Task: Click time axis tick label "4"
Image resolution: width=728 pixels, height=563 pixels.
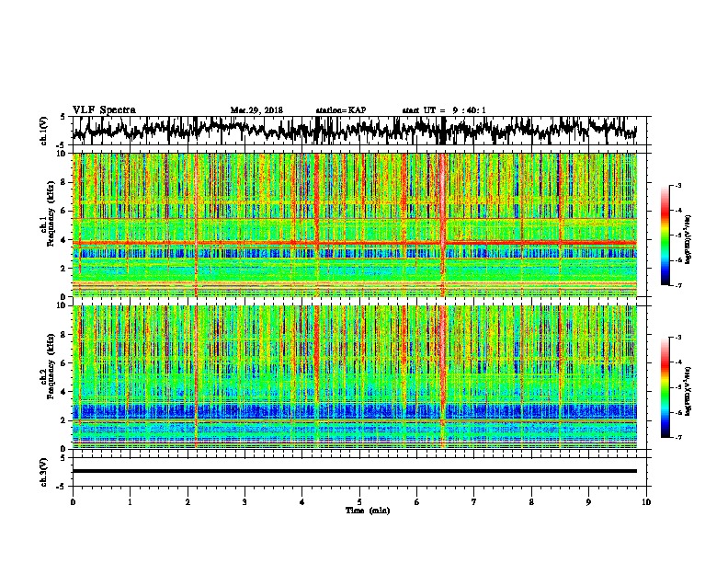Action: 302,502
